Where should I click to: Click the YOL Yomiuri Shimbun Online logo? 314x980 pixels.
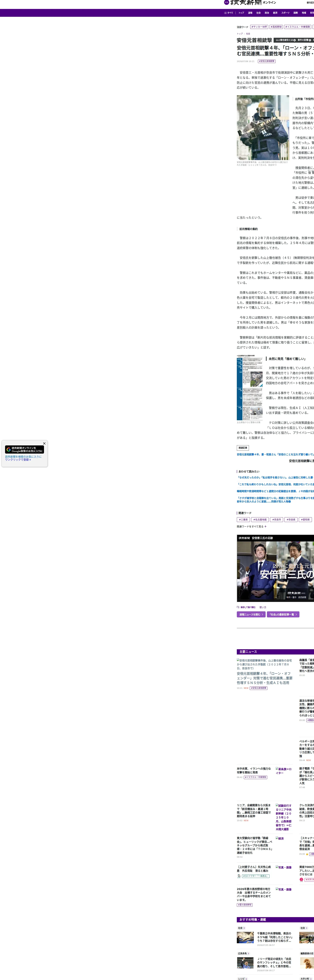click(x=250, y=3)
